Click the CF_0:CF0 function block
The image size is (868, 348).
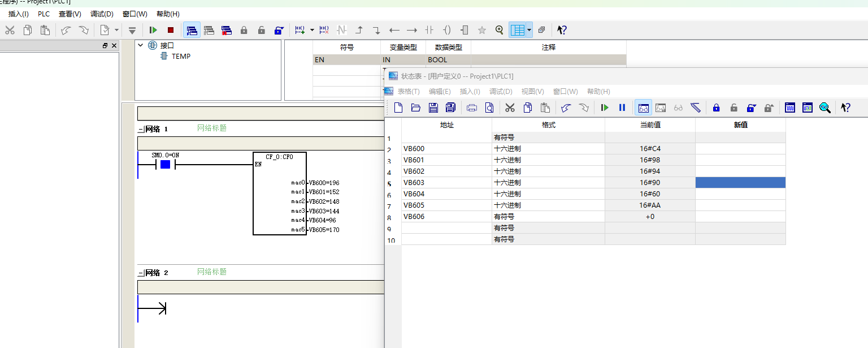pyautogui.click(x=280, y=193)
